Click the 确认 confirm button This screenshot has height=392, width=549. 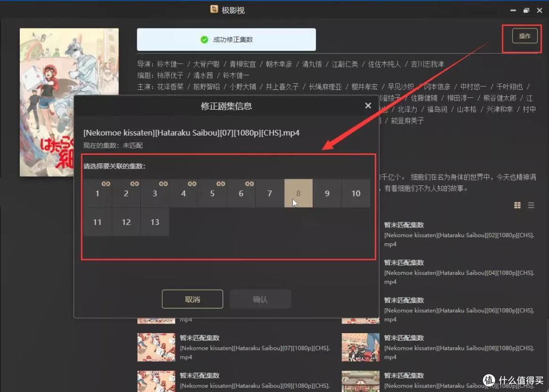260,300
